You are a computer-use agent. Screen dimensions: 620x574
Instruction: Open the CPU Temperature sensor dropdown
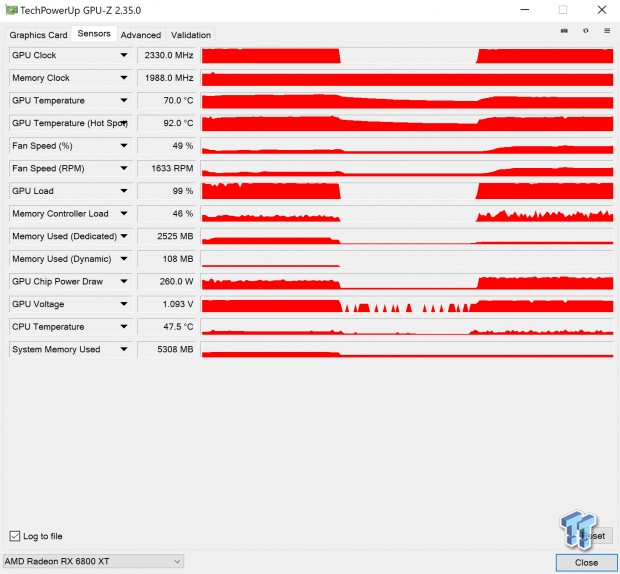pos(124,327)
